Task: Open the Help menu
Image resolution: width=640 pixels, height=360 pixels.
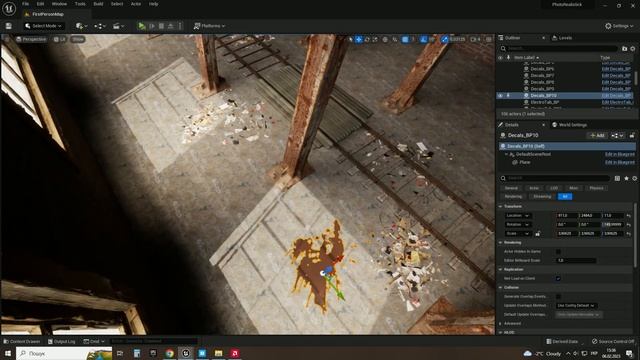Action: pyautogui.click(x=153, y=4)
